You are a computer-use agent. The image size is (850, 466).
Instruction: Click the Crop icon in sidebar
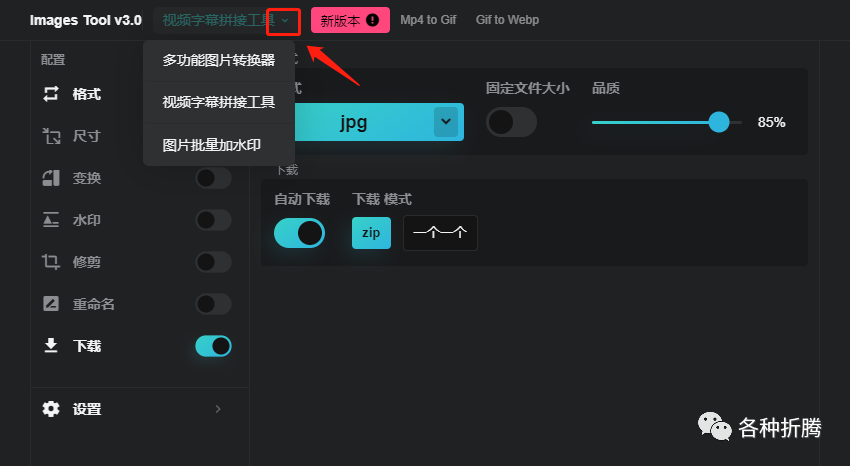coord(51,262)
